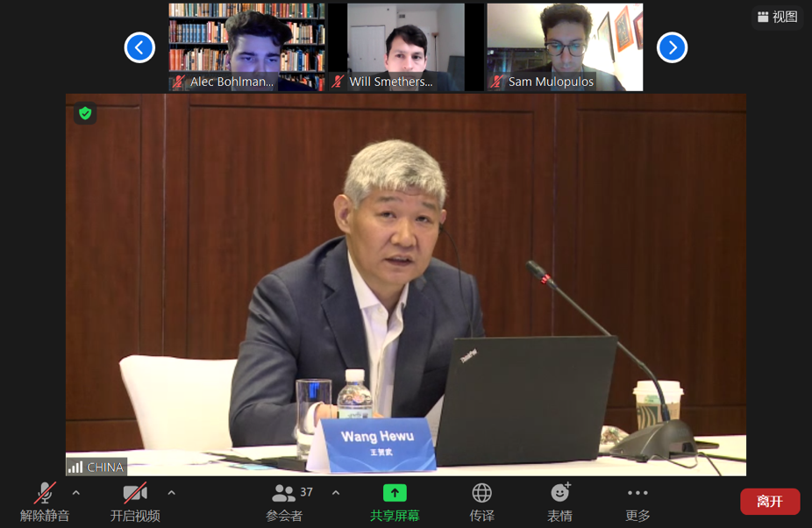Unmute microphone with 解除静音

(44, 494)
